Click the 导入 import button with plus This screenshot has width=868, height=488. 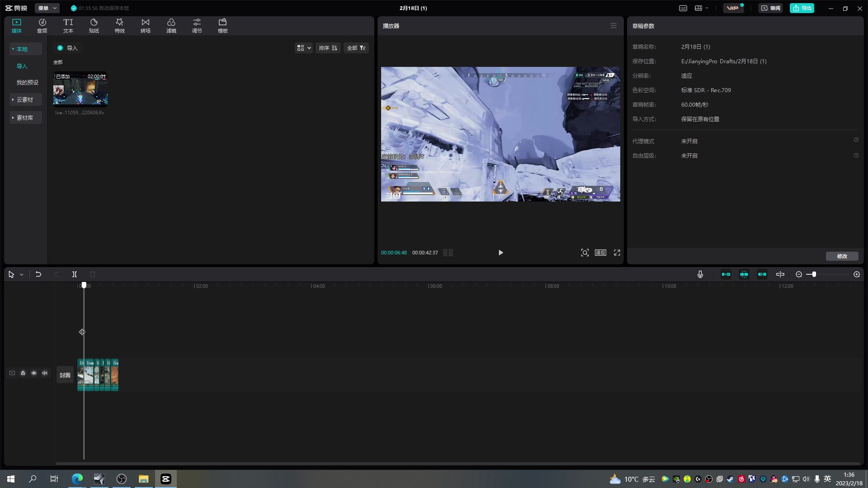(67, 48)
